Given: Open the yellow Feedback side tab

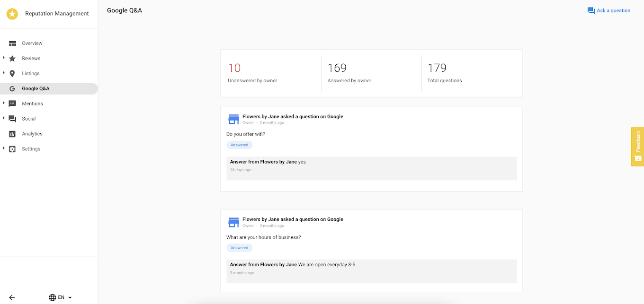Looking at the screenshot, I should pos(637,146).
